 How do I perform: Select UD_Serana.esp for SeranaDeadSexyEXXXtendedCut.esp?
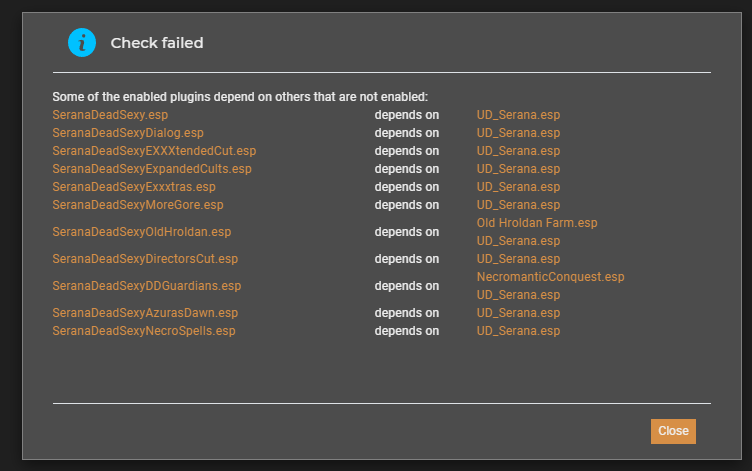[x=518, y=151]
